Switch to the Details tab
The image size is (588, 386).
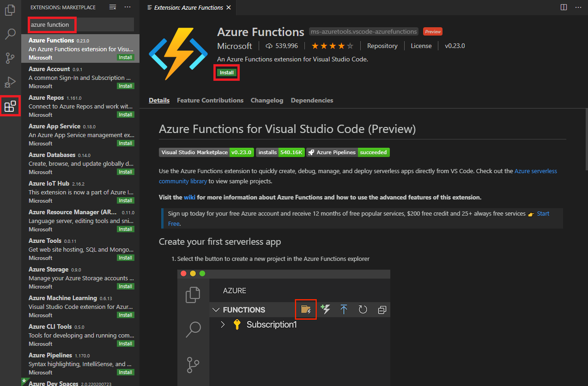coord(159,100)
